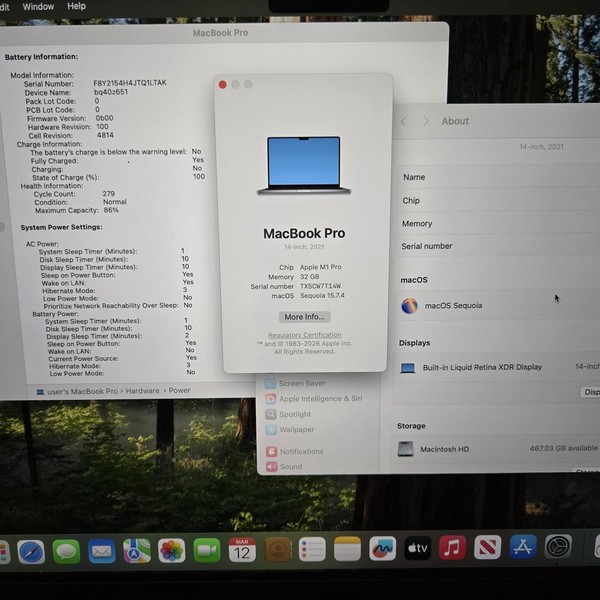Click the More Info... button
The width and height of the screenshot is (600, 600).
[305, 317]
